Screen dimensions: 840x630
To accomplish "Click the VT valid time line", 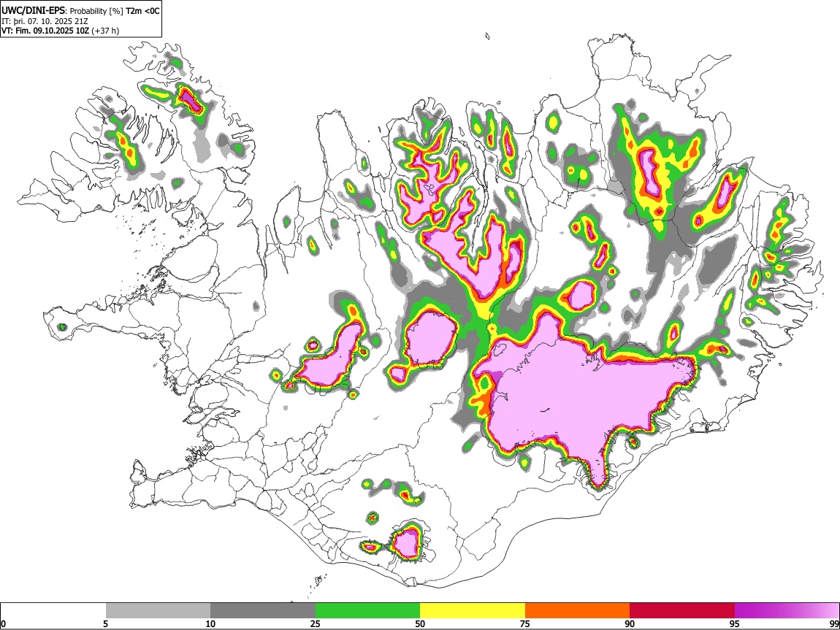I will 61,31.
